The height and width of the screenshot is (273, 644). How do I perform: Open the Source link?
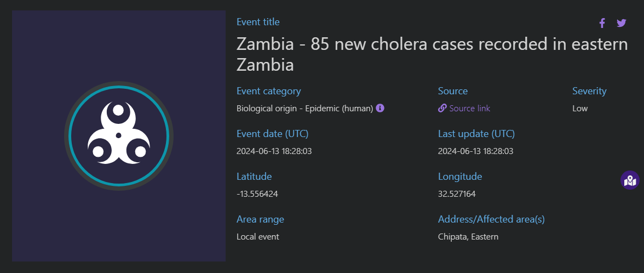pos(469,109)
